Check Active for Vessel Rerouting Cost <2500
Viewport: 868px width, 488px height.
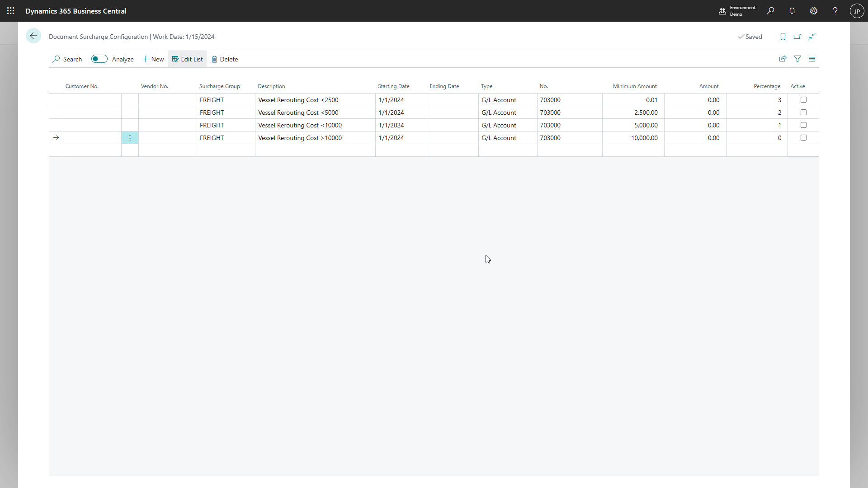(803, 99)
